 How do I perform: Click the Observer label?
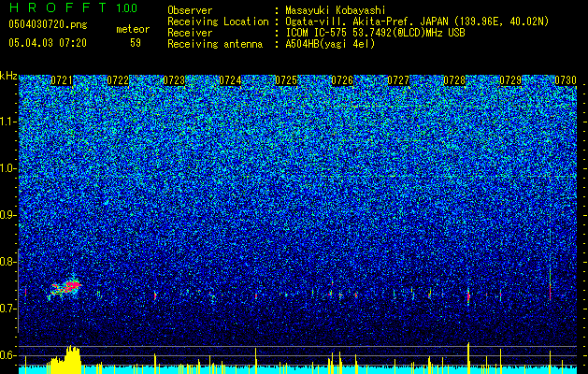pos(190,10)
